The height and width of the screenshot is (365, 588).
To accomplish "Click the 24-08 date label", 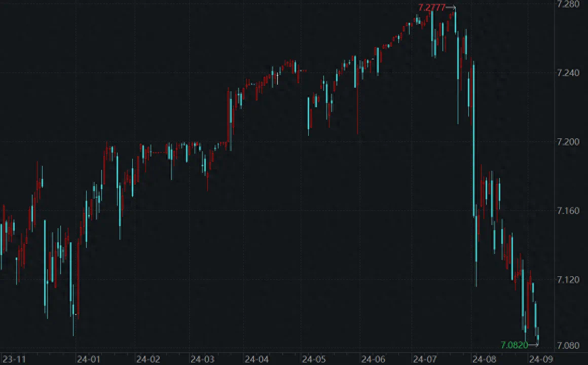I will click(484, 359).
